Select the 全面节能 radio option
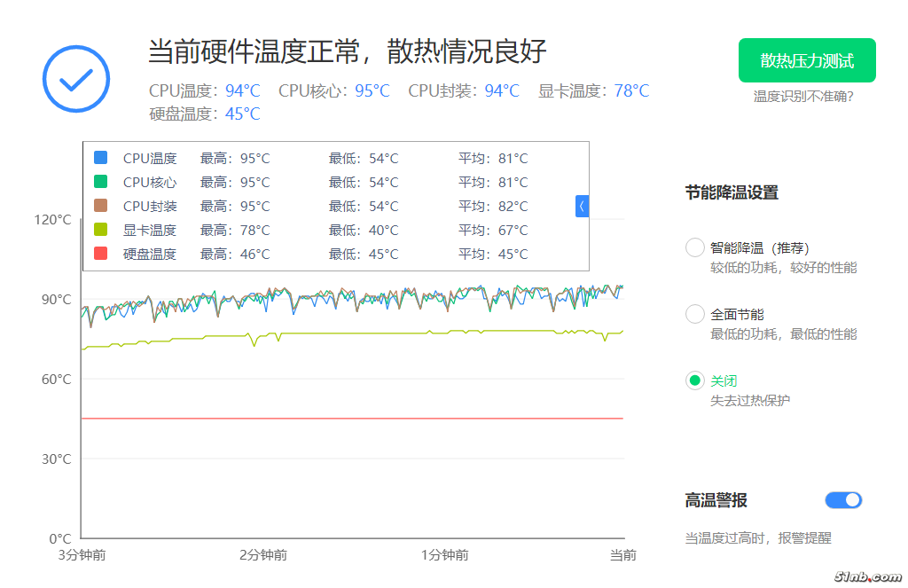The image size is (908, 588). (x=695, y=314)
